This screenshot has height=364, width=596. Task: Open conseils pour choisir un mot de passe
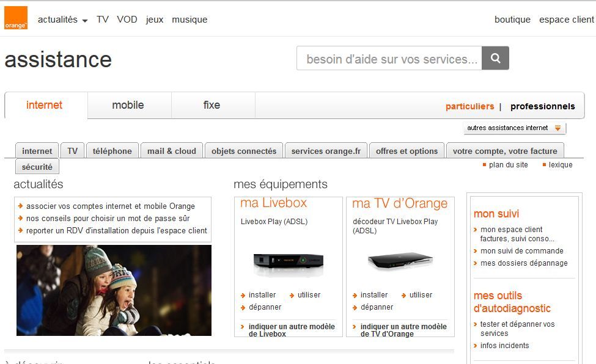108,218
